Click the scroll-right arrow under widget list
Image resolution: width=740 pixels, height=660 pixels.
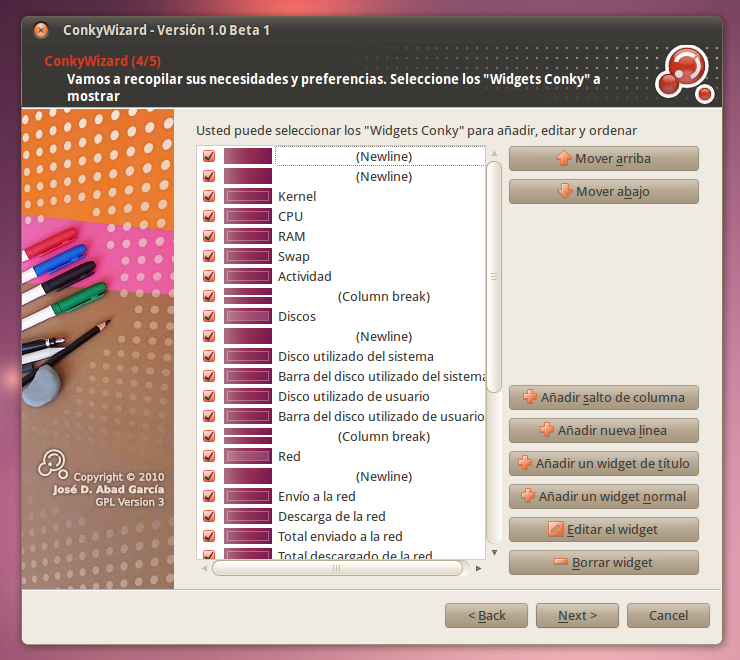coord(478,568)
